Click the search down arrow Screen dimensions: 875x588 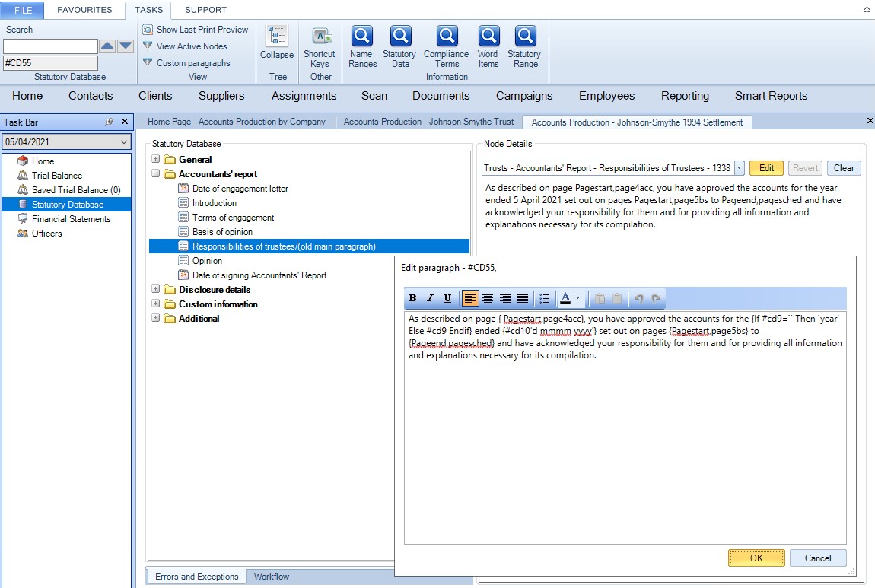click(126, 46)
